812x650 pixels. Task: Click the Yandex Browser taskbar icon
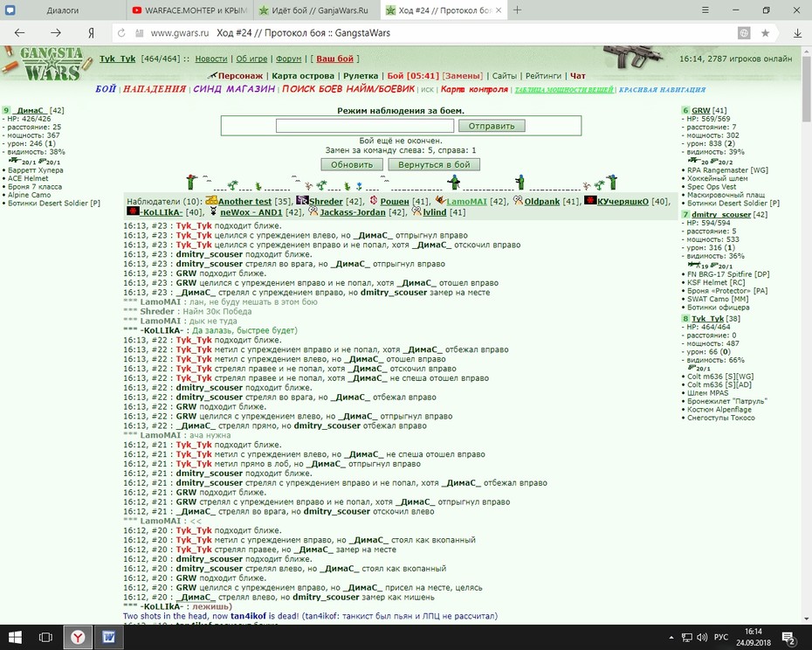click(x=78, y=637)
